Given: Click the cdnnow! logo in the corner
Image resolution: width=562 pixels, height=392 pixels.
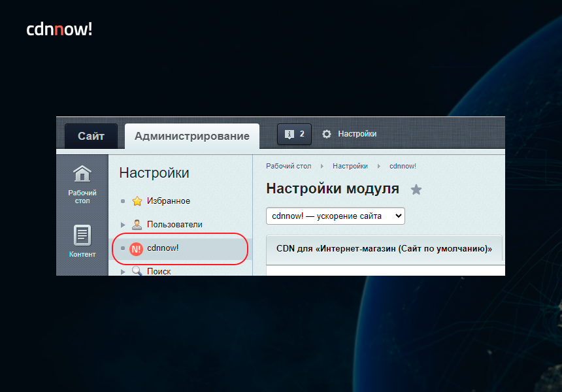Looking at the screenshot, I should pyautogui.click(x=59, y=29).
